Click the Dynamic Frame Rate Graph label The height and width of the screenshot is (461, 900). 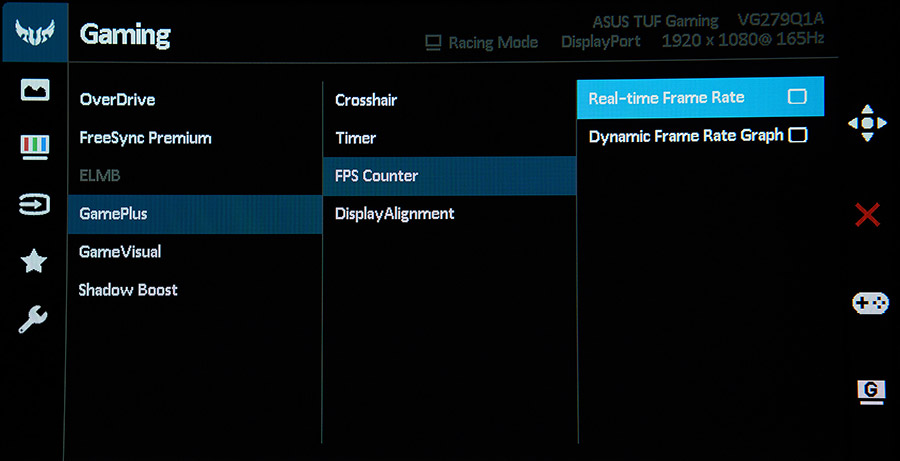point(686,136)
